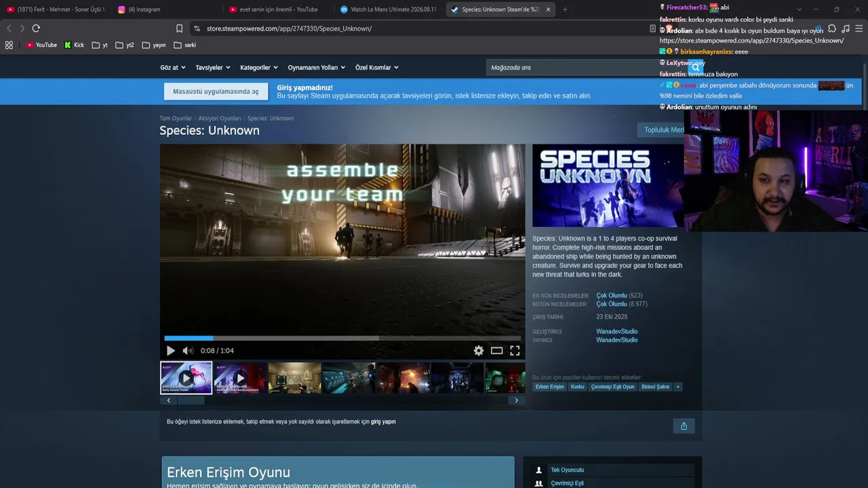
Task: Click the thumbnail strip scrollbar handle
Action: pos(191,401)
